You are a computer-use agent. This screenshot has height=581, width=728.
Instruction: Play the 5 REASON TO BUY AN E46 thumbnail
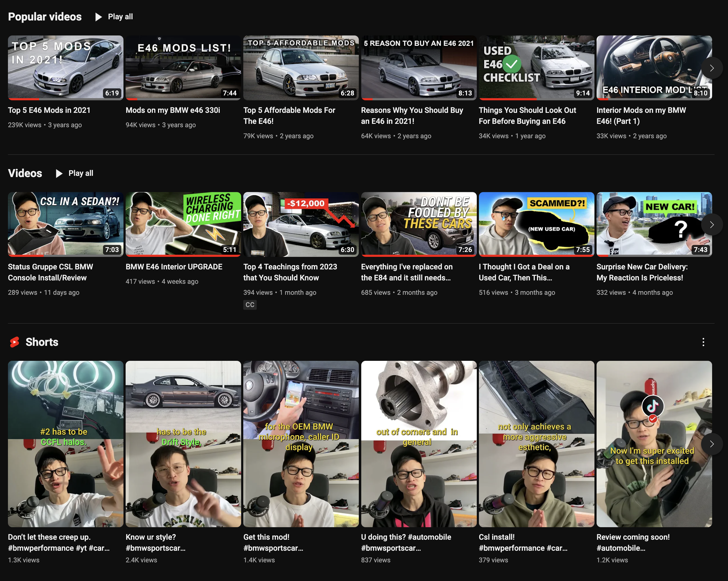pos(419,68)
